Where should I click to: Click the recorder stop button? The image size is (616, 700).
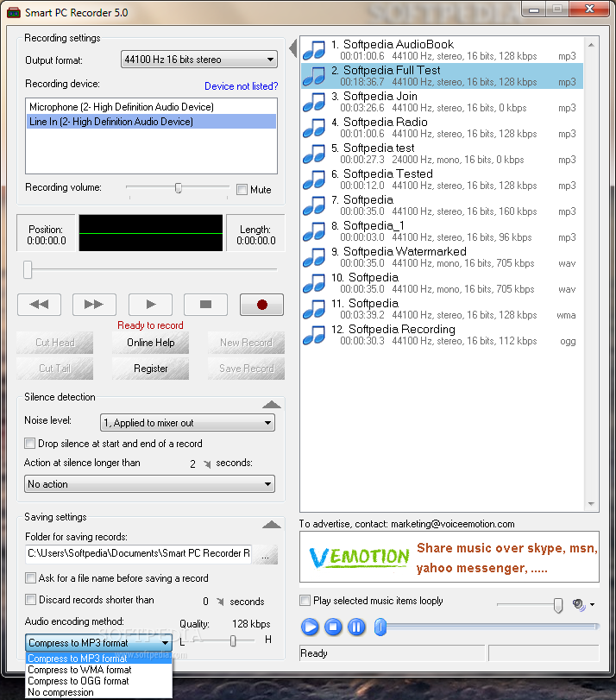pos(206,305)
